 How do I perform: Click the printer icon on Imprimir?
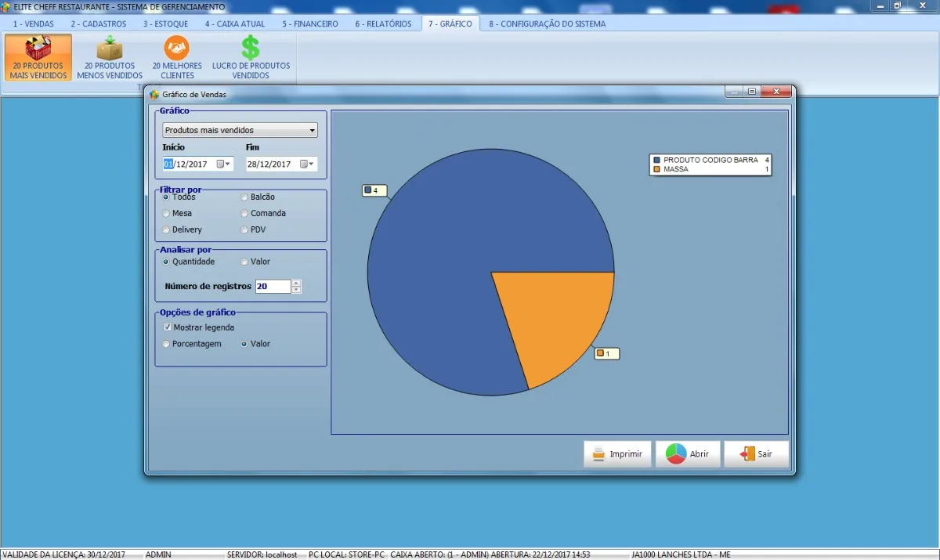point(598,453)
